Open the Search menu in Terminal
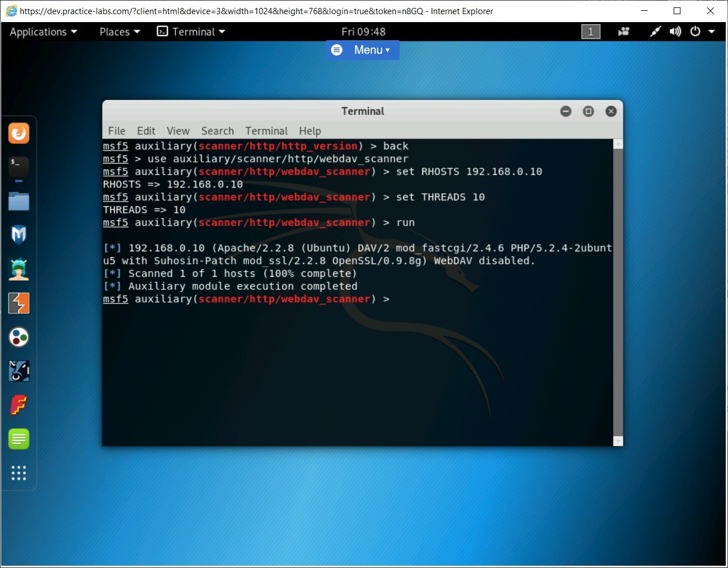The height and width of the screenshot is (568, 728). tap(217, 131)
